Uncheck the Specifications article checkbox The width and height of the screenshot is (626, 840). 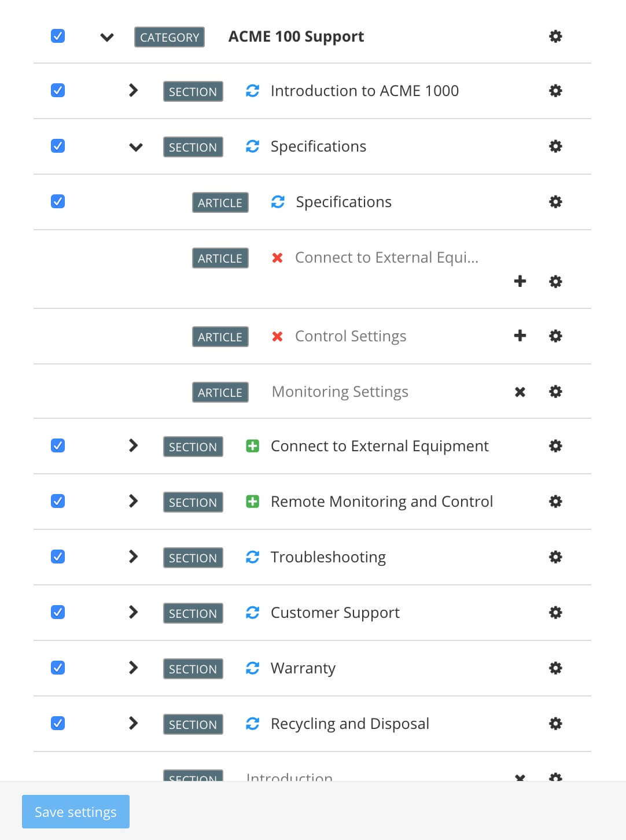[x=57, y=201]
